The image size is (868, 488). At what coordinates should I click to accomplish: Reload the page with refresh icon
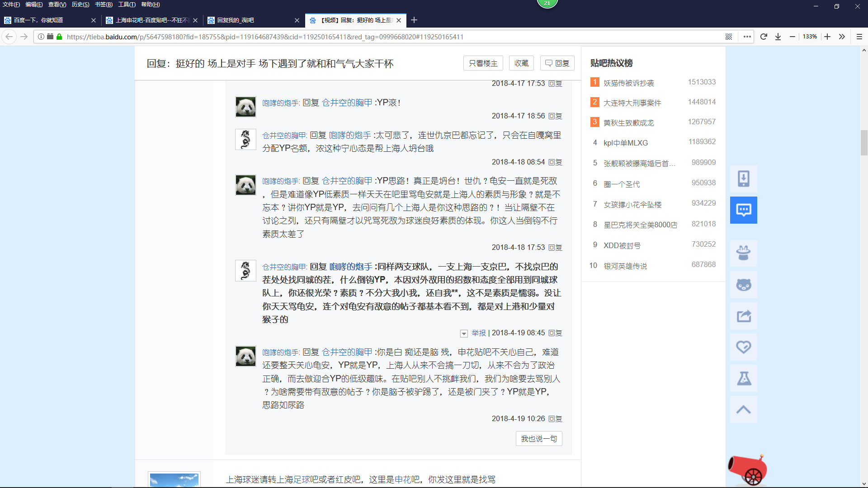(x=764, y=37)
